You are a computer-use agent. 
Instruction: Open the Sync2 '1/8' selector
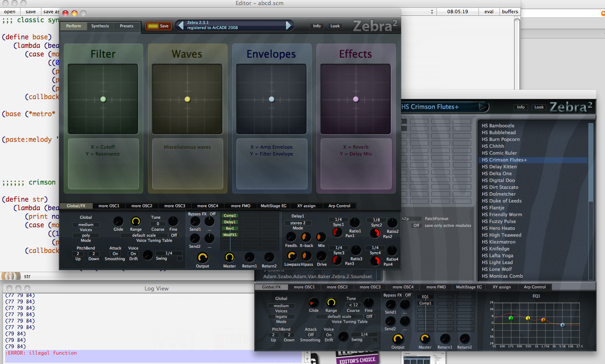[376, 220]
